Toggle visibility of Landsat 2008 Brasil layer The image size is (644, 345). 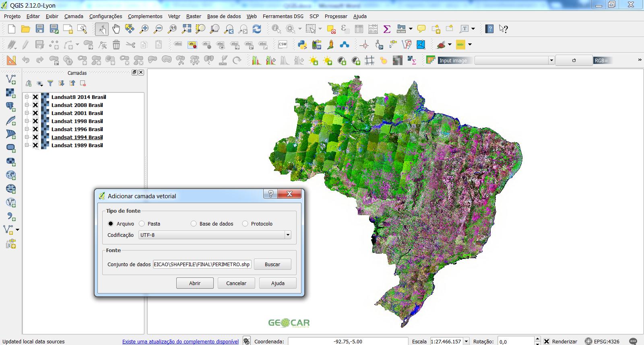35,105
